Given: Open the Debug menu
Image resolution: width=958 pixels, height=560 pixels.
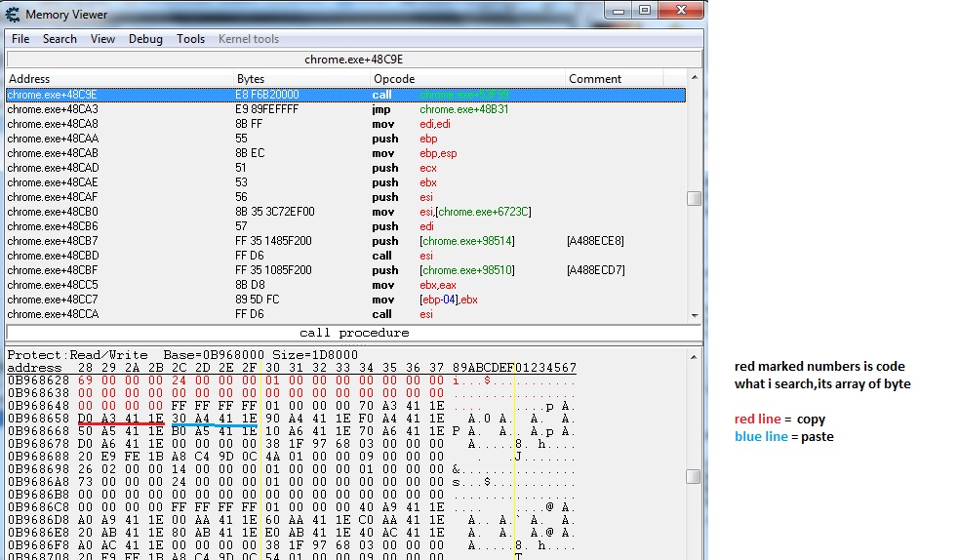Looking at the screenshot, I should [x=145, y=39].
